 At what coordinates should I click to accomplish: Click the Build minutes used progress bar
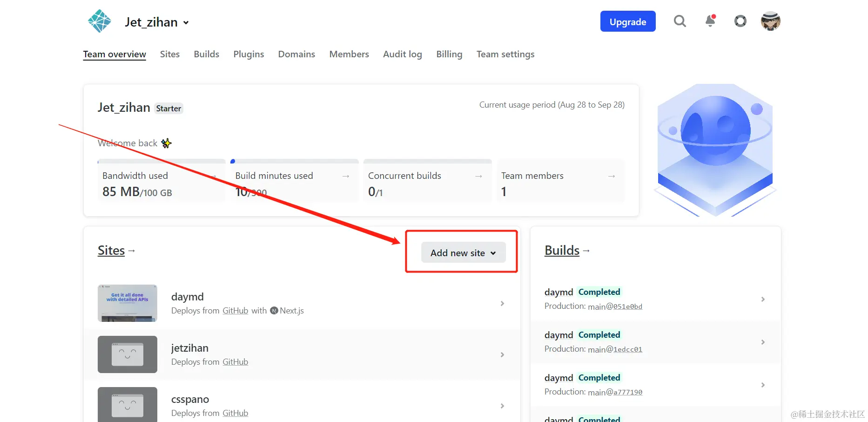click(x=295, y=161)
